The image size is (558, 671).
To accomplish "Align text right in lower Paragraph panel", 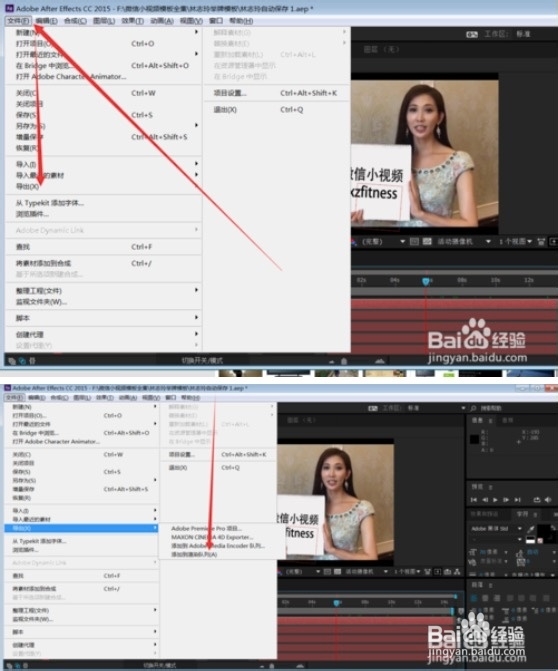I will [x=497, y=598].
